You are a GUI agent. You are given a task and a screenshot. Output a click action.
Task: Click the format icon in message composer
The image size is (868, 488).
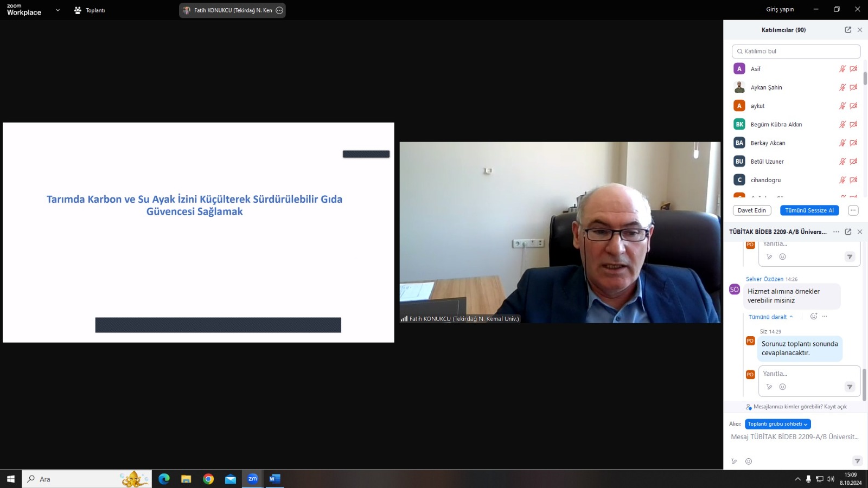(x=734, y=461)
